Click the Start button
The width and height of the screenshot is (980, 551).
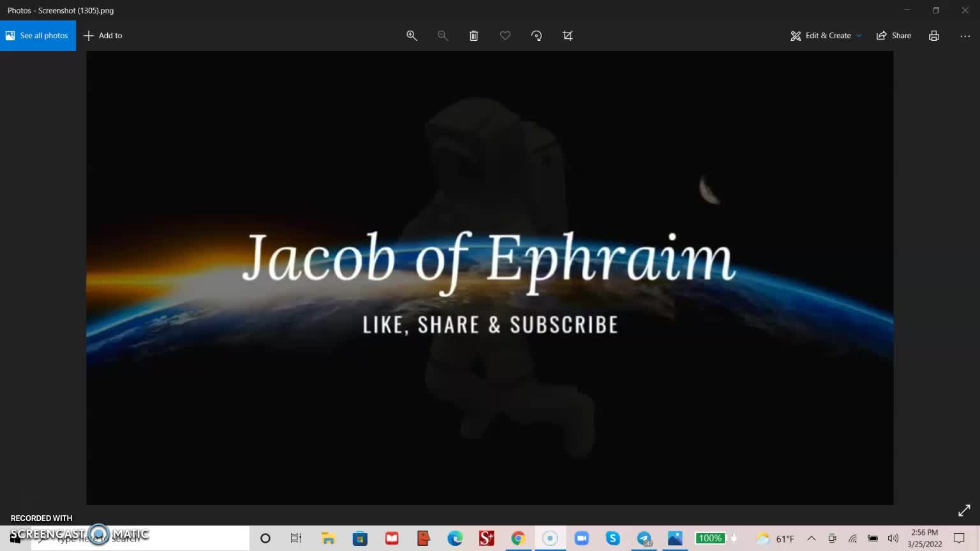point(15,539)
